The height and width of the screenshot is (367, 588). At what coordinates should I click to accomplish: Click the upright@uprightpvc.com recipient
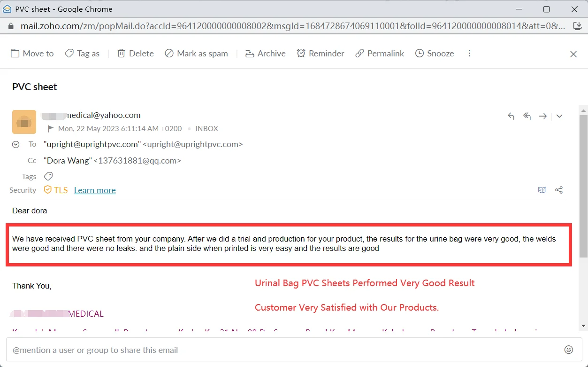coord(143,144)
